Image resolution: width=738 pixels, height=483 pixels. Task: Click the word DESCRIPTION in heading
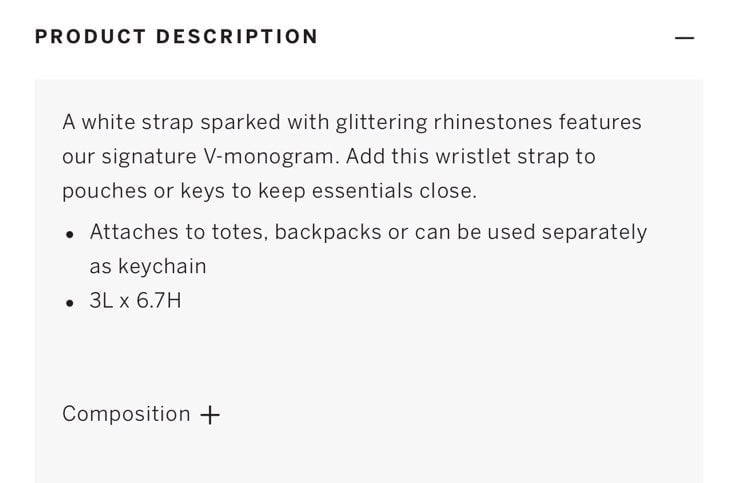[237, 37]
